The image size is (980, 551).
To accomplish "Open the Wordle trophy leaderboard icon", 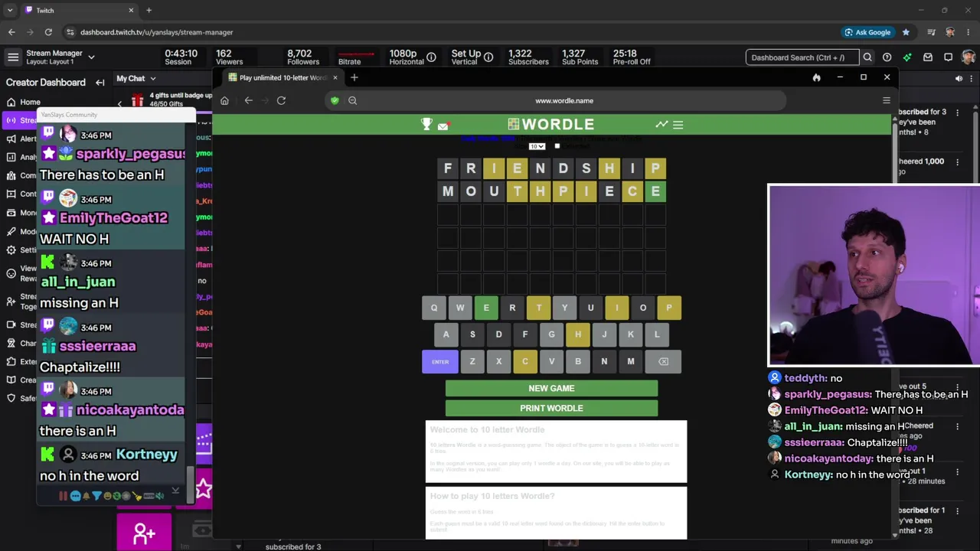I will 426,124.
